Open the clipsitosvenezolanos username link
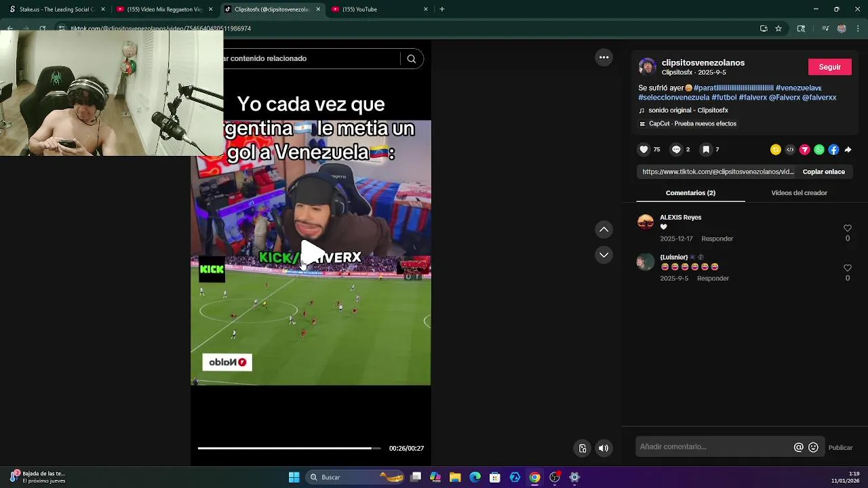 [703, 63]
